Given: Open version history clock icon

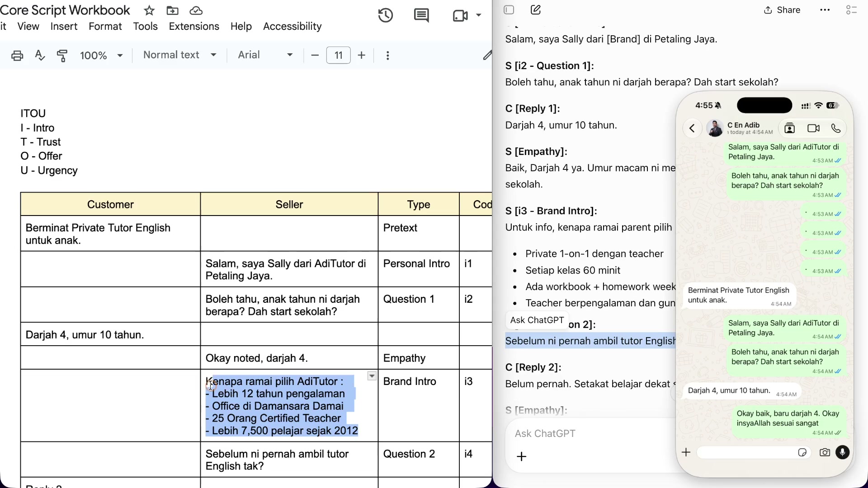Looking at the screenshot, I should pos(386,15).
